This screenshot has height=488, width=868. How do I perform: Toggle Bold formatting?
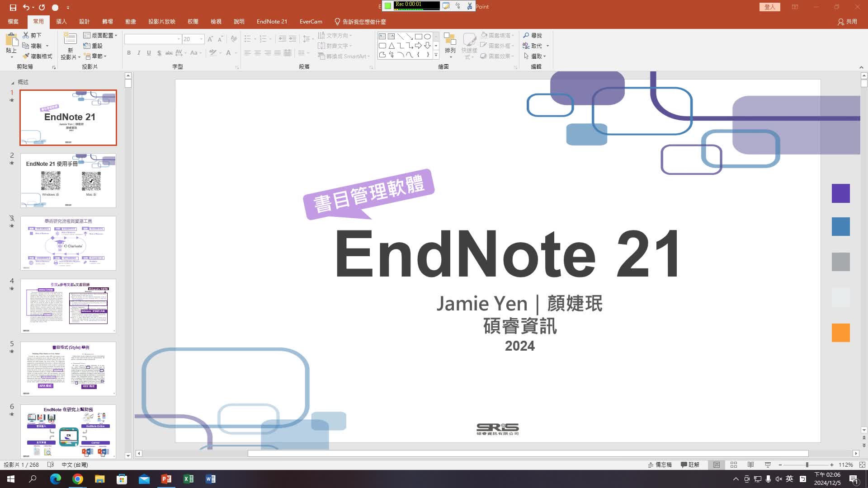(129, 53)
